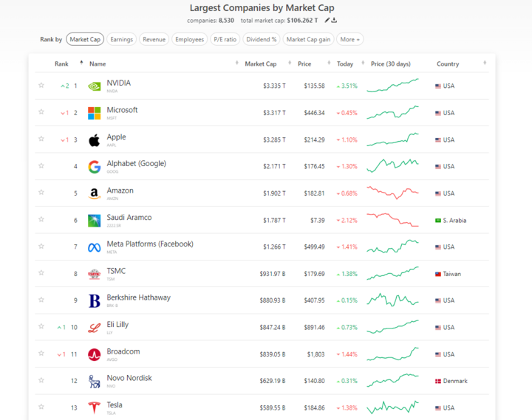Click TSMC's 30-day price chart
Screen dimensions: 532x420
tap(395, 273)
